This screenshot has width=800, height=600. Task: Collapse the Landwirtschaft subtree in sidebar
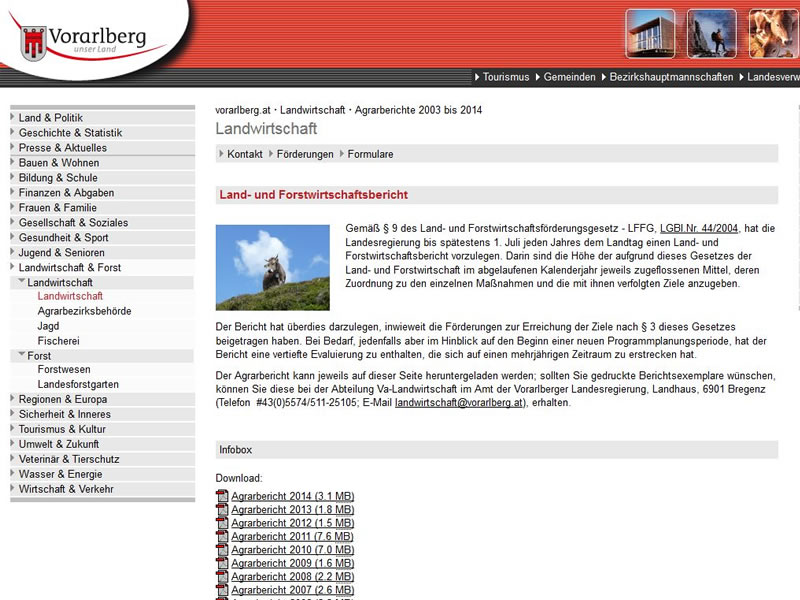pos(22,283)
